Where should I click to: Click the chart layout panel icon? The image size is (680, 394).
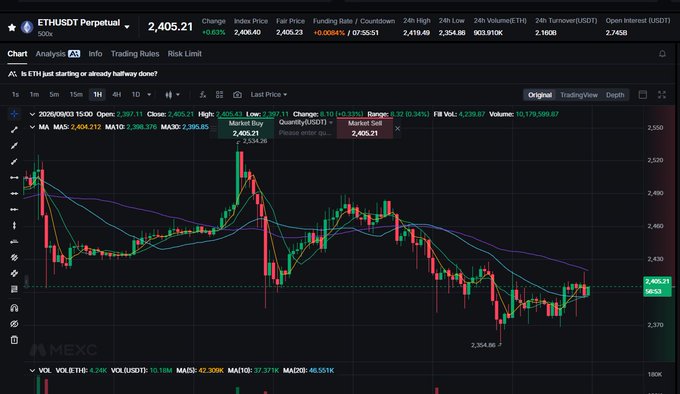point(643,94)
